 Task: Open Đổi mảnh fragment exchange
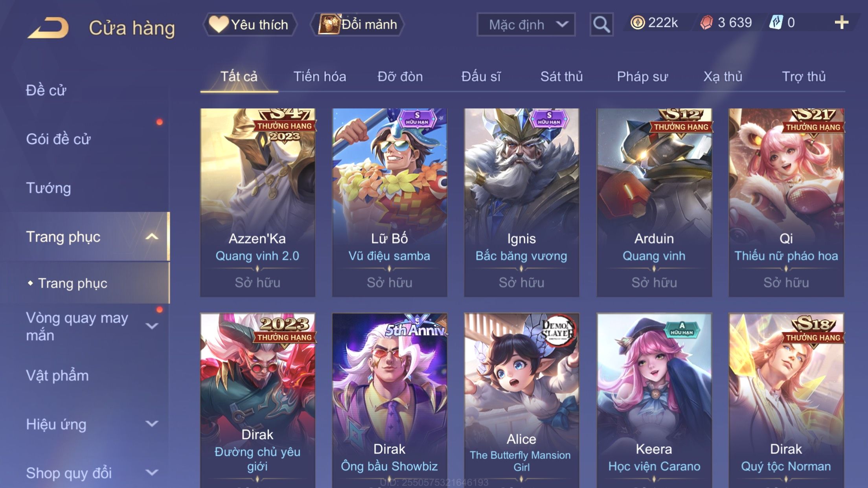(358, 24)
